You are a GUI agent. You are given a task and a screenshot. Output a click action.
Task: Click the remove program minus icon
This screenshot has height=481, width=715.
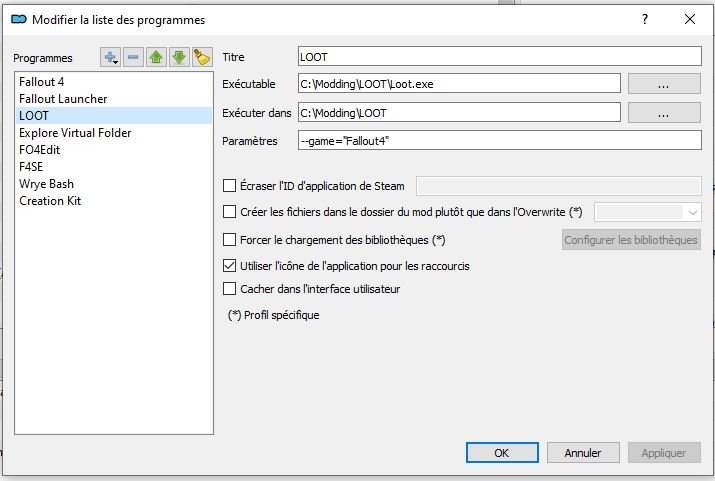pos(134,58)
